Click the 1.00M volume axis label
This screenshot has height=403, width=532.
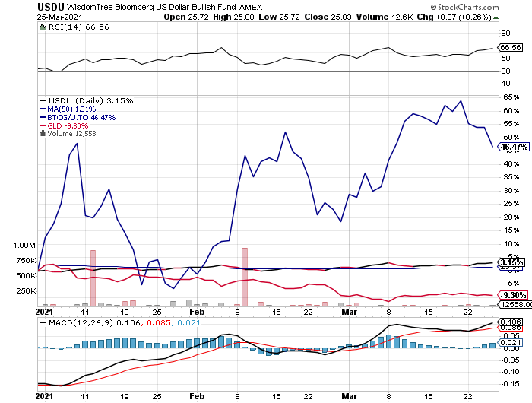tap(24, 245)
